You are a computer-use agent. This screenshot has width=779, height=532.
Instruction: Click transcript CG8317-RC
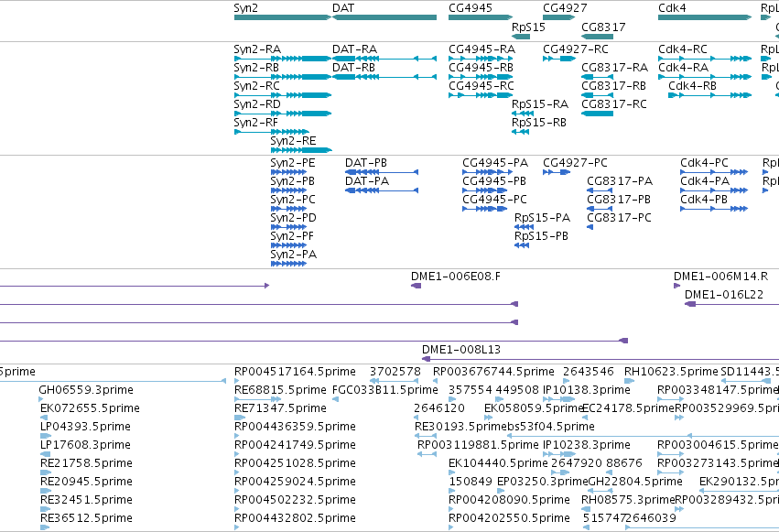[x=597, y=114]
